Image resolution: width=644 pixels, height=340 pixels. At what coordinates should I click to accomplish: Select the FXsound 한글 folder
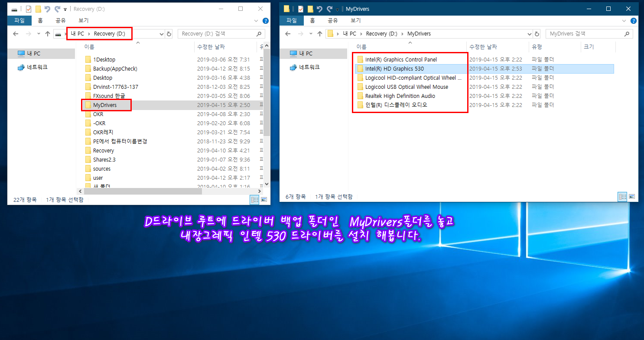(x=104, y=96)
